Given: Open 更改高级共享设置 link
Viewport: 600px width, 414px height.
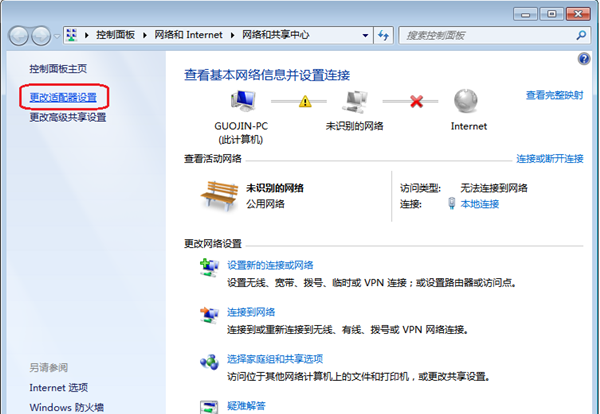Looking at the screenshot, I should pos(68,117).
